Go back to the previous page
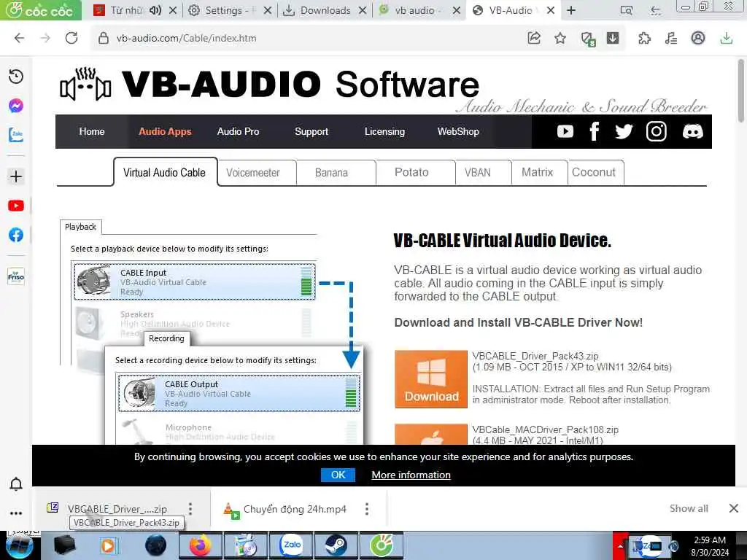 pos(19,38)
